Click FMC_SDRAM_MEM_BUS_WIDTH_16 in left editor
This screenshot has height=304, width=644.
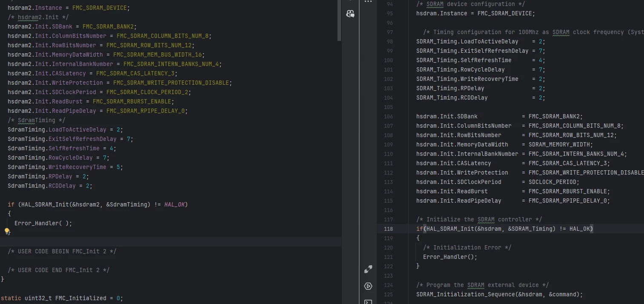[x=157, y=54]
